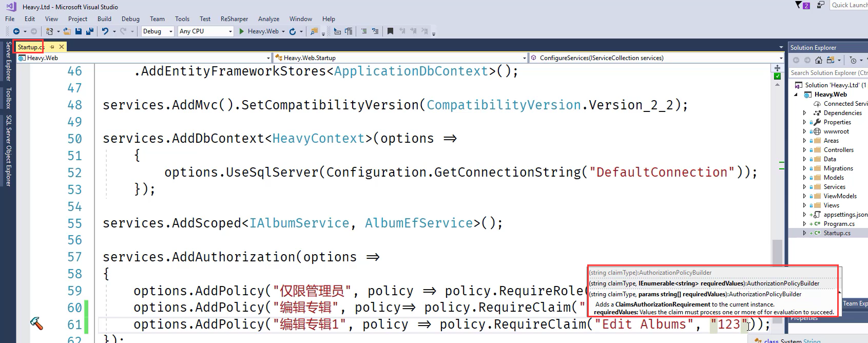This screenshot has width=868, height=343.
Task: Click the Navigate Backward arrow icon
Action: pos(16,31)
